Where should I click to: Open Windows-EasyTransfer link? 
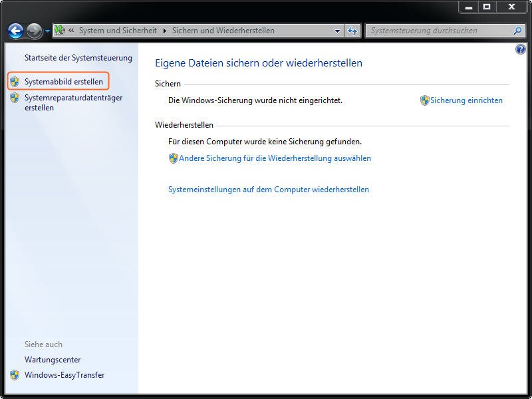pos(65,375)
